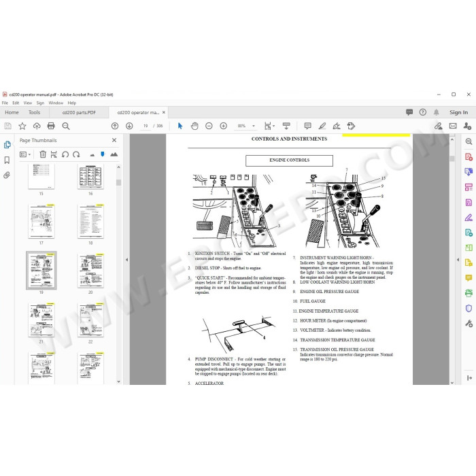Open the Create PDF tool in right pane
Image resolution: width=476 pixels, height=476 pixels.
(469, 156)
